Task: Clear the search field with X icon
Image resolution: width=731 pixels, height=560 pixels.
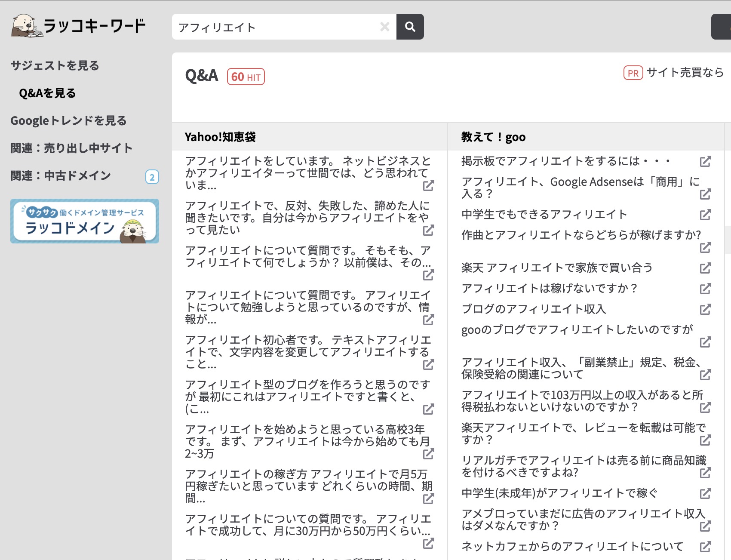Action: [385, 27]
